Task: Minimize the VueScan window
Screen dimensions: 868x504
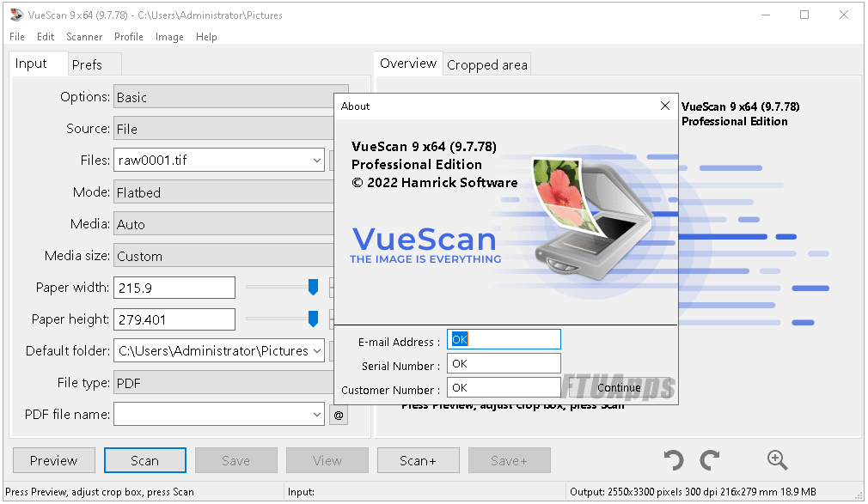Action: (766, 15)
